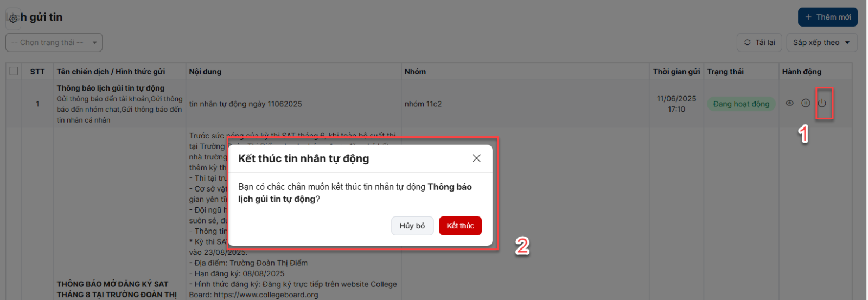Click the plus icon on Thêm mới

coord(808,17)
